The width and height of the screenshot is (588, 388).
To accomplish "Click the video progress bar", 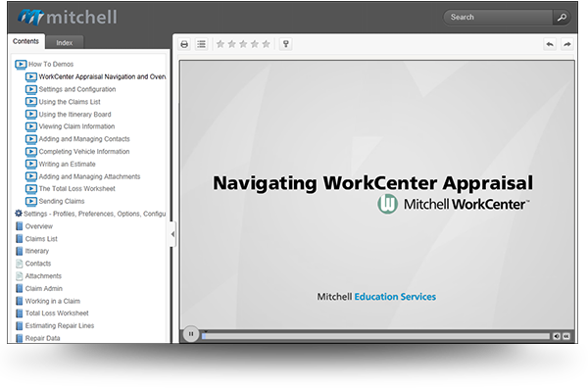I will pos(375,336).
